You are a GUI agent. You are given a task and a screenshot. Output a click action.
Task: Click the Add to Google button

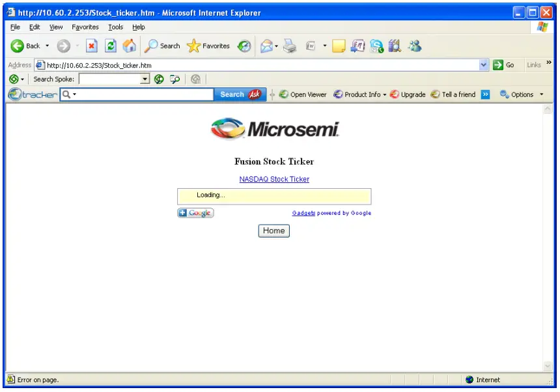pyautogui.click(x=195, y=213)
